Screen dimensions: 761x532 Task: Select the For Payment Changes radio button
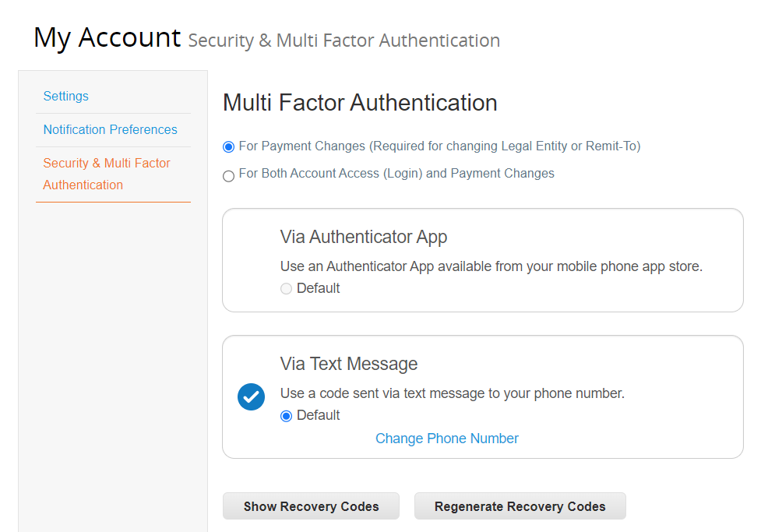(228, 146)
